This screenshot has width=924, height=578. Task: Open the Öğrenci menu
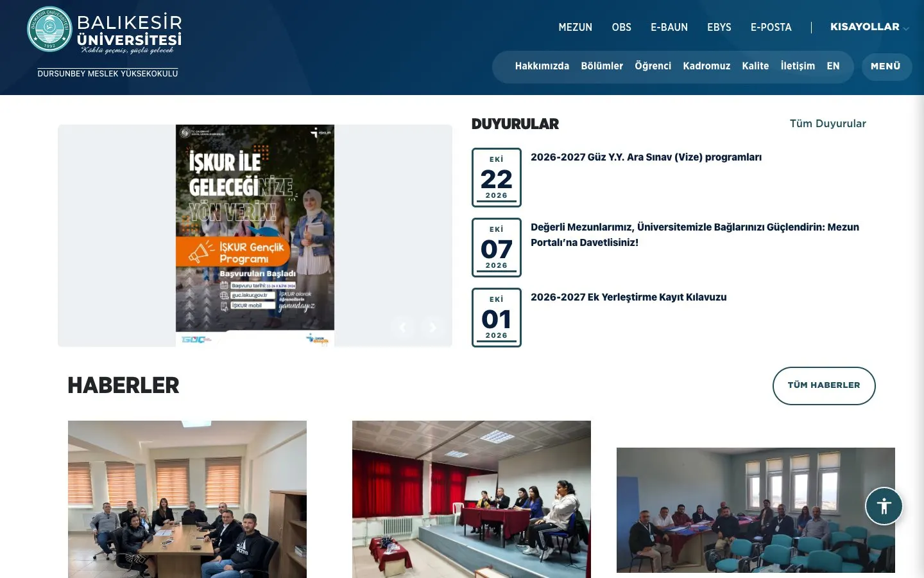click(653, 66)
